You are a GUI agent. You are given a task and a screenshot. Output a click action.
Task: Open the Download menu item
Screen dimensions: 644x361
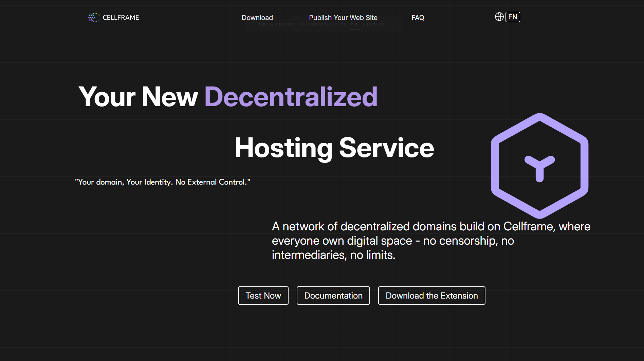[x=257, y=17]
